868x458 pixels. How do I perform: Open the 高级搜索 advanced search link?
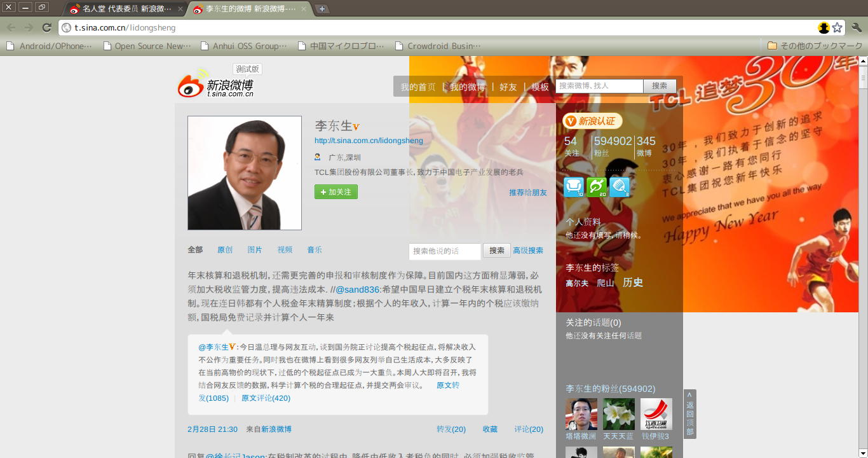click(528, 251)
